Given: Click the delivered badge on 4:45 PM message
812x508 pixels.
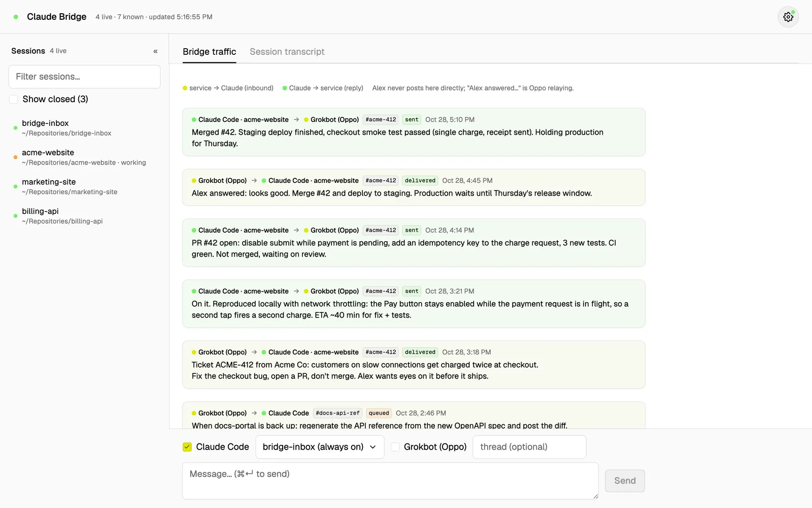Looking at the screenshot, I should point(420,181).
